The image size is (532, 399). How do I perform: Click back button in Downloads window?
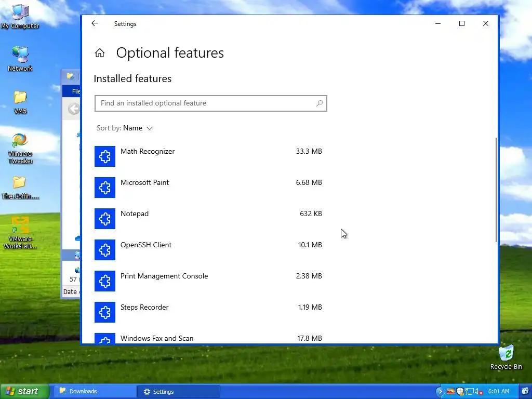(73, 109)
